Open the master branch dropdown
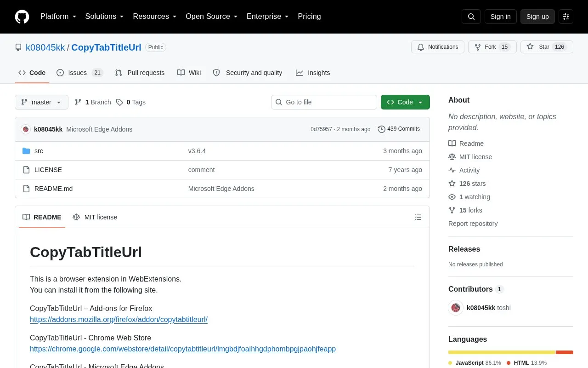 coord(41,102)
